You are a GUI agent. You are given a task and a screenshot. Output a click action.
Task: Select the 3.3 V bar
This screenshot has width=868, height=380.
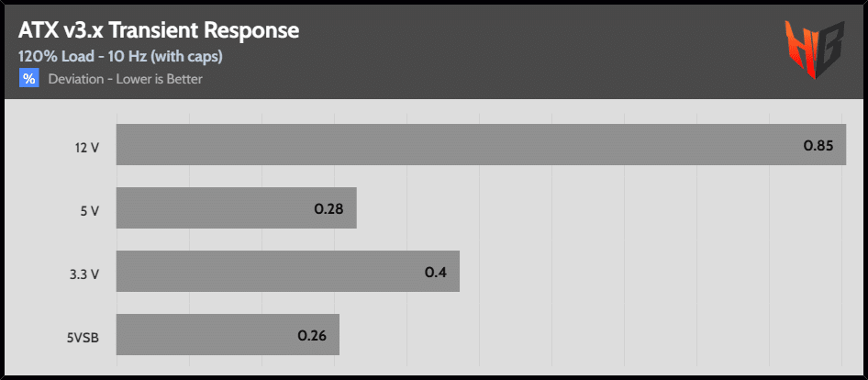click(288, 271)
